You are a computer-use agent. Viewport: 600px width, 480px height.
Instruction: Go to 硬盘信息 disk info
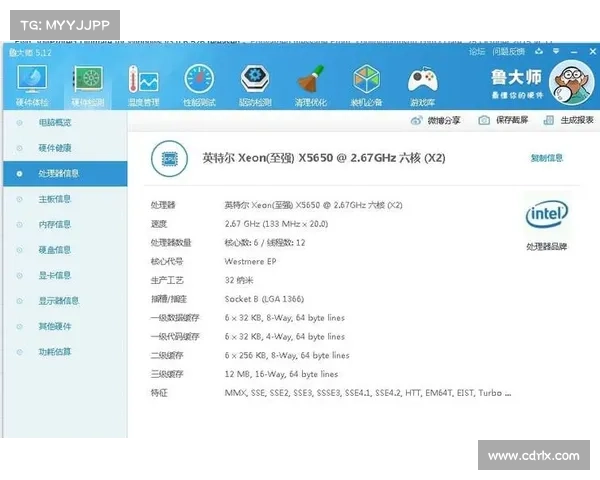tap(55, 249)
